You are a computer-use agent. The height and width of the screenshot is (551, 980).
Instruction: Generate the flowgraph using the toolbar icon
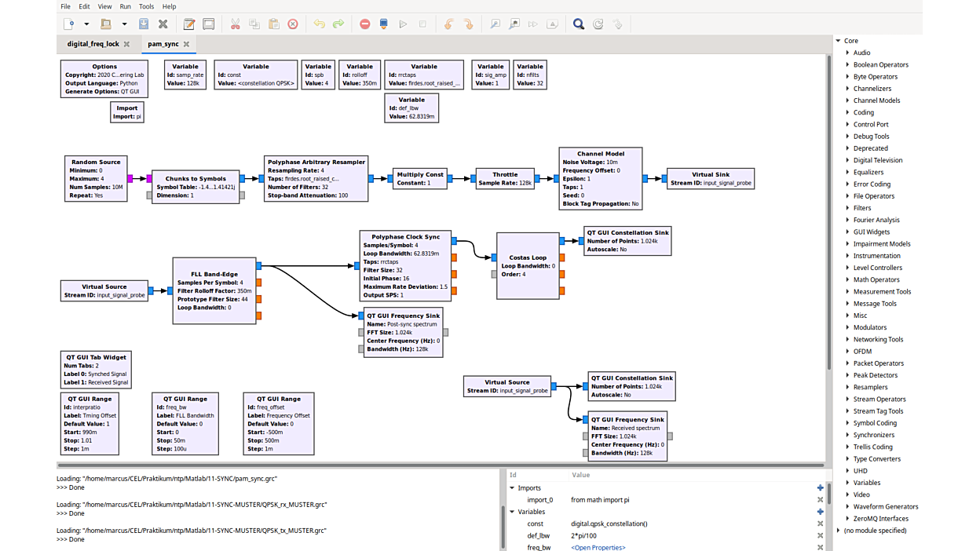coord(384,24)
